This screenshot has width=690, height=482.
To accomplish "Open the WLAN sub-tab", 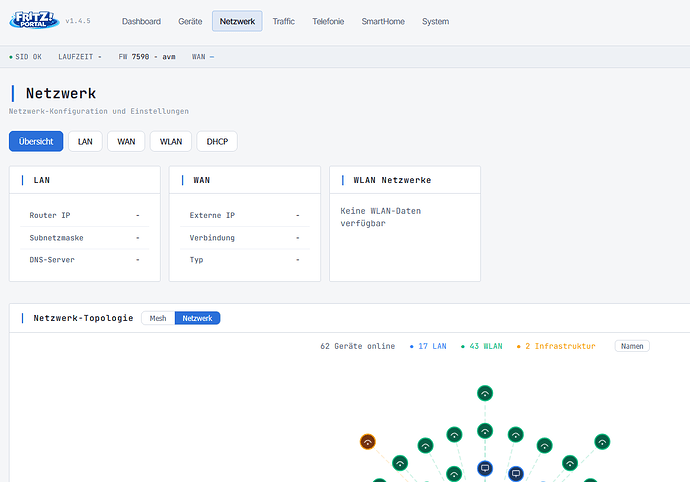I will [x=171, y=141].
